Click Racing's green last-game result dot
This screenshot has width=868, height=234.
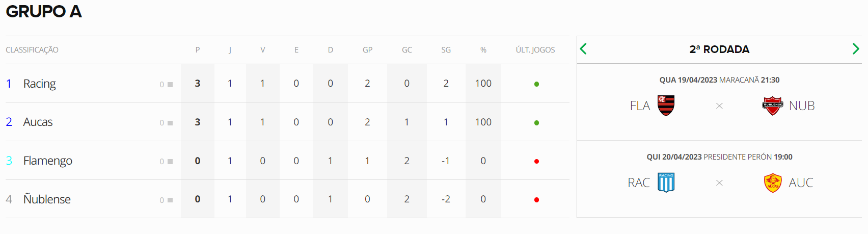coord(536,84)
